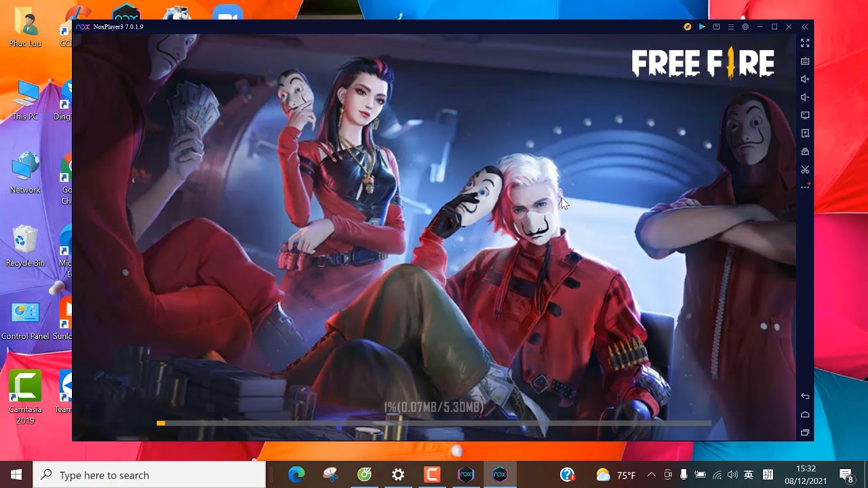
Task: Tap the Android back button in Nox
Action: click(x=805, y=396)
